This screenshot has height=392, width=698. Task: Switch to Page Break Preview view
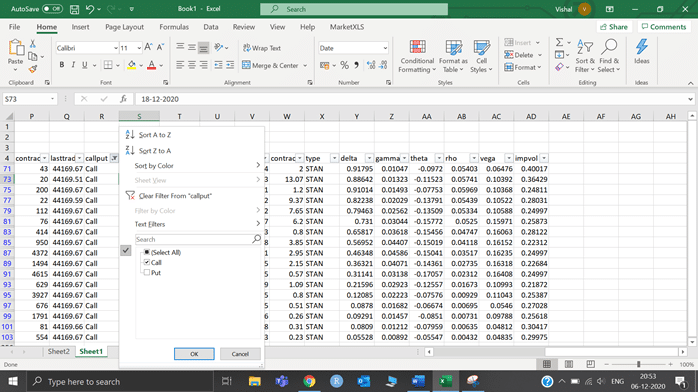click(590, 364)
